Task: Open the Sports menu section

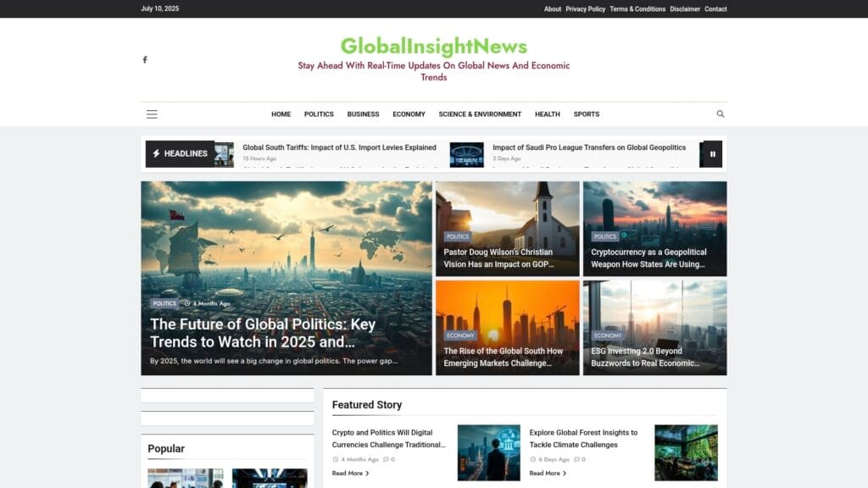Action: pos(587,114)
